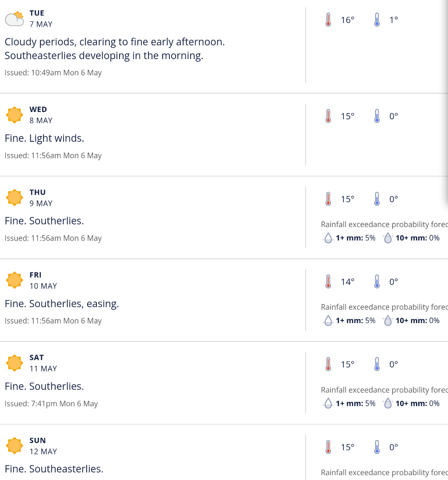Click the partly cloudy icon for Tuesday
The width and height of the screenshot is (448, 480).
[14, 19]
